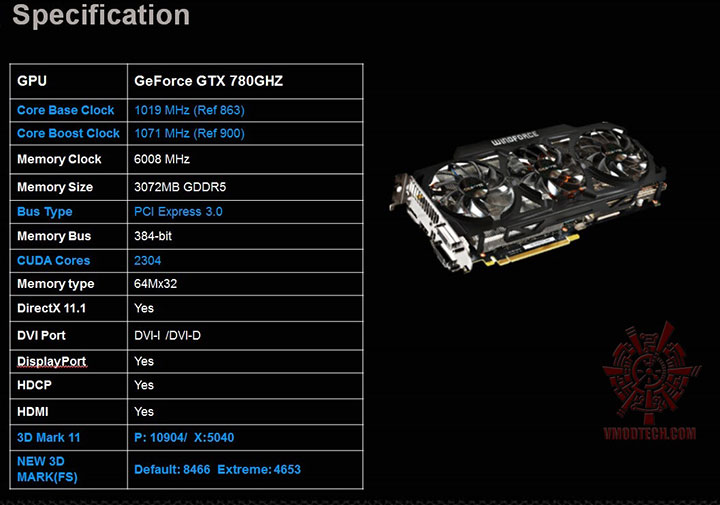The image size is (720, 505).
Task: Select the HDMI label
Action: [33, 412]
